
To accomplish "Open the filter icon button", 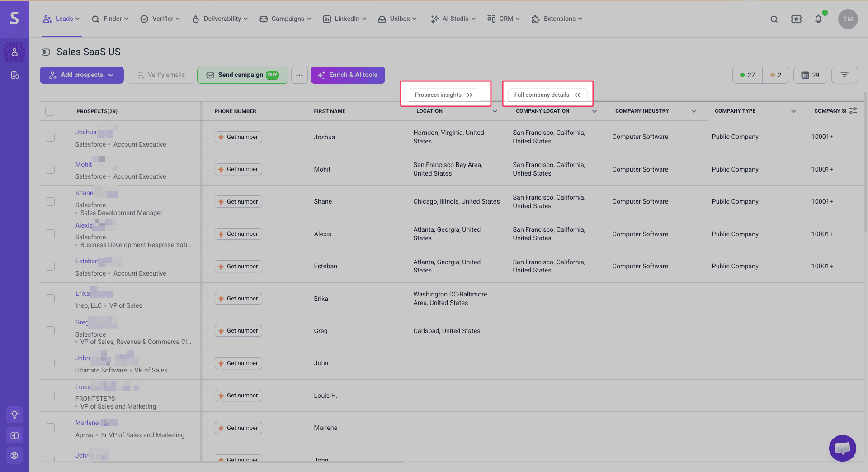I will pos(844,75).
